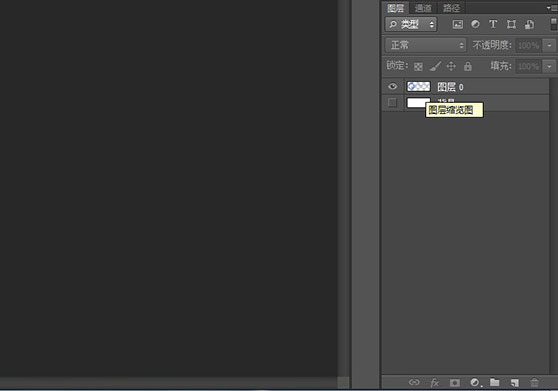Open the 正常 blend mode dropdown

tap(426, 45)
